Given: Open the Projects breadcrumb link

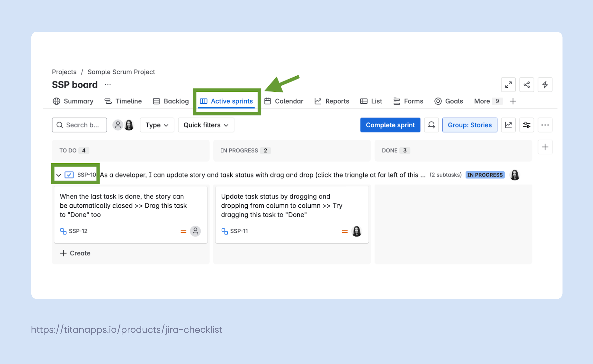Looking at the screenshot, I should [x=64, y=72].
